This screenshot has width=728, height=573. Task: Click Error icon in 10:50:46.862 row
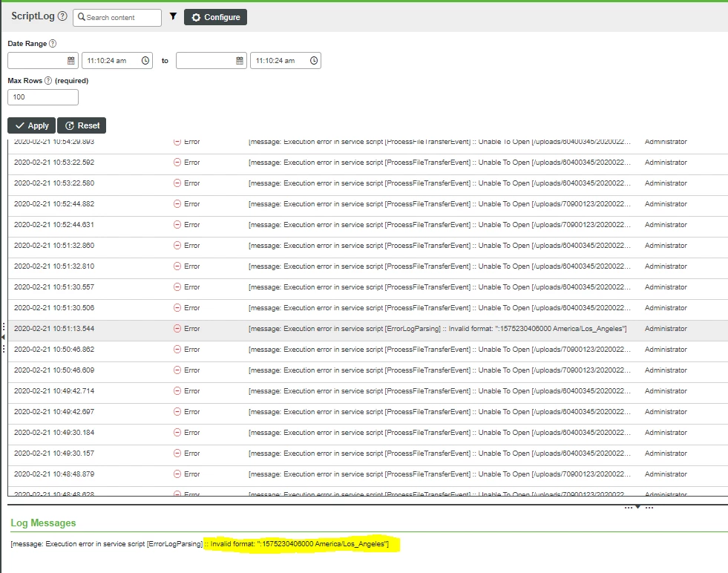[177, 349]
